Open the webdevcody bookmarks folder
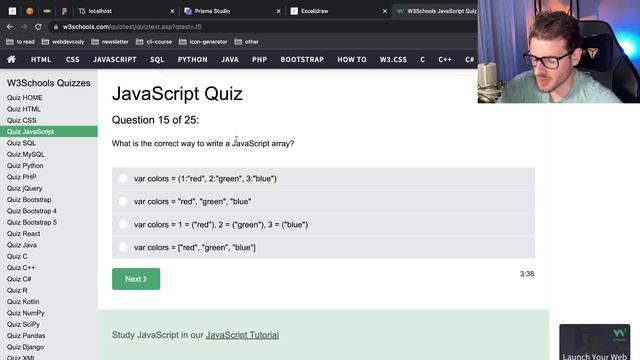Screen dimensions: 640x360 point(63,42)
